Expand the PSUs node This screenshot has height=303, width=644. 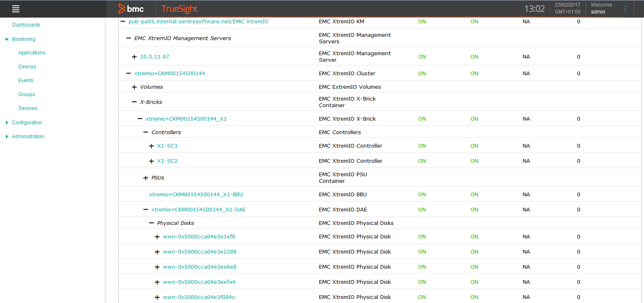coord(146,178)
